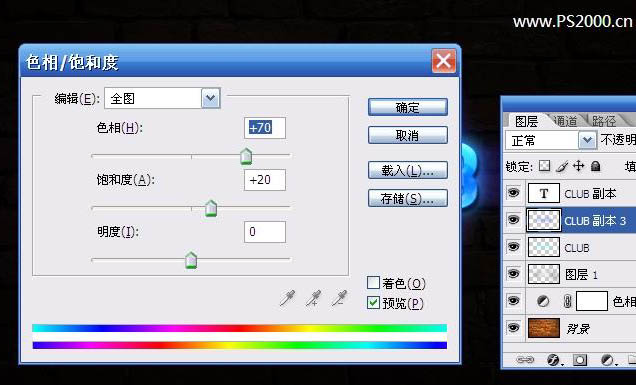Click lock image pixels brush icon
Screen dimensions: 636x385
tap(562, 166)
